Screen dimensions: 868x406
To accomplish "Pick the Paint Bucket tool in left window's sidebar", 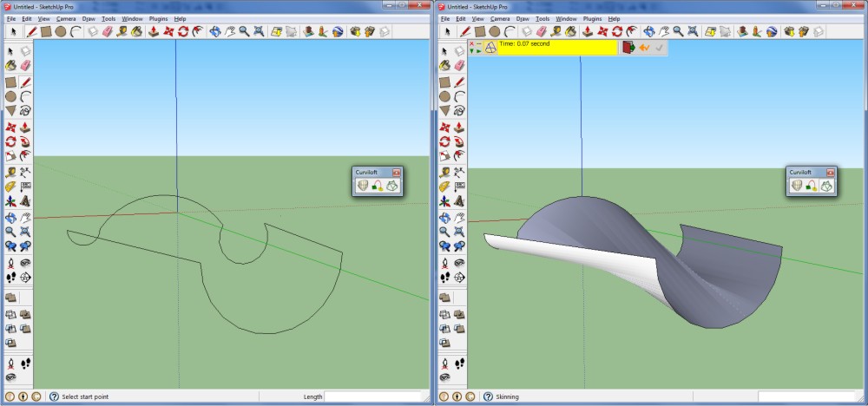I will coord(10,65).
